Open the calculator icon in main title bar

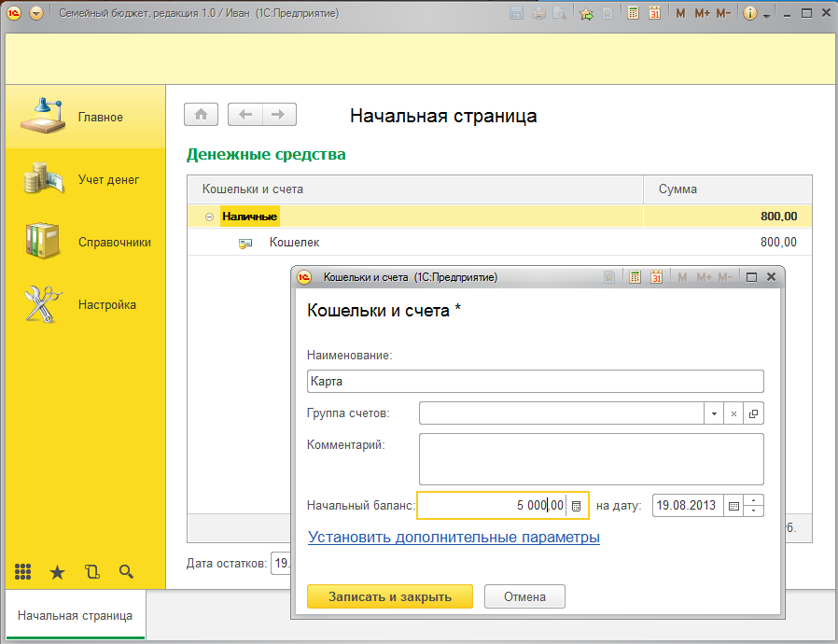pyautogui.click(x=634, y=13)
